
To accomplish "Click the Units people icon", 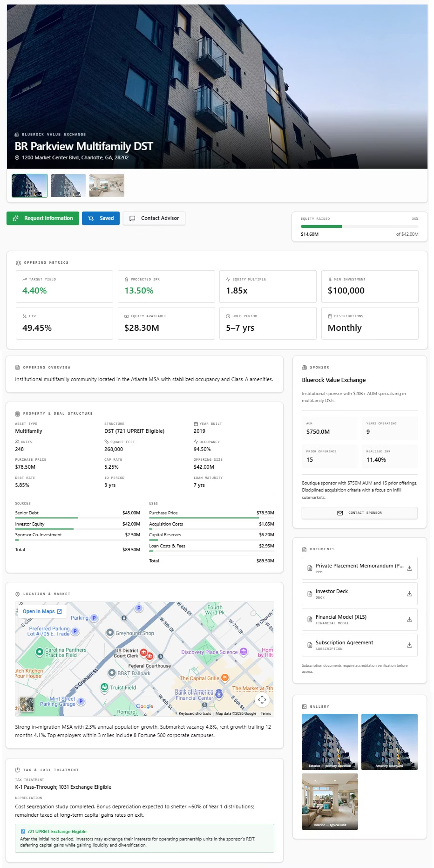I will click(x=17, y=442).
